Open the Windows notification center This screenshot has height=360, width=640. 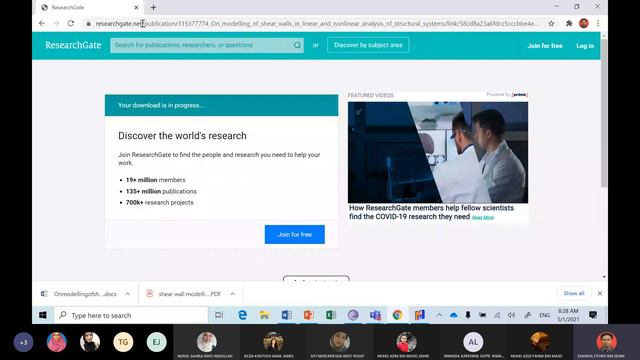pyautogui.click(x=593, y=315)
